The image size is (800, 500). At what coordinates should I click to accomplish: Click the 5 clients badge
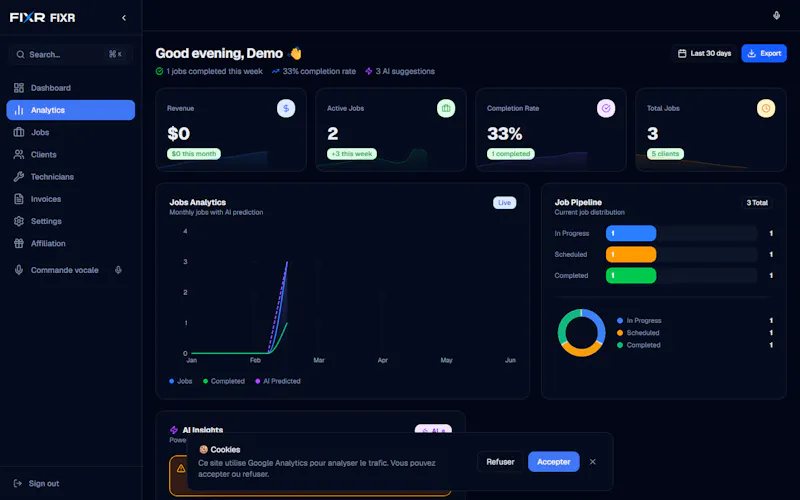pyautogui.click(x=665, y=154)
